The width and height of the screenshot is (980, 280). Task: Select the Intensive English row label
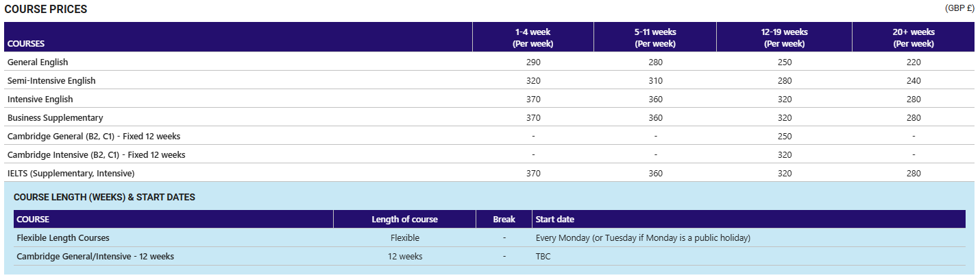point(40,99)
